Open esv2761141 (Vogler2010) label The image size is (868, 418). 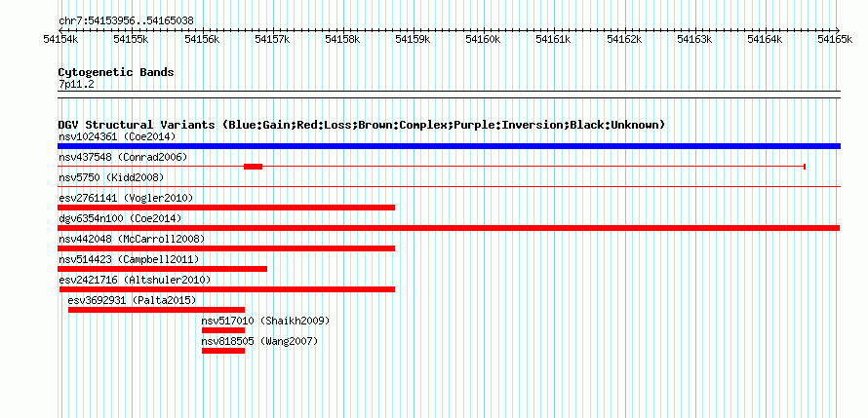tap(126, 198)
